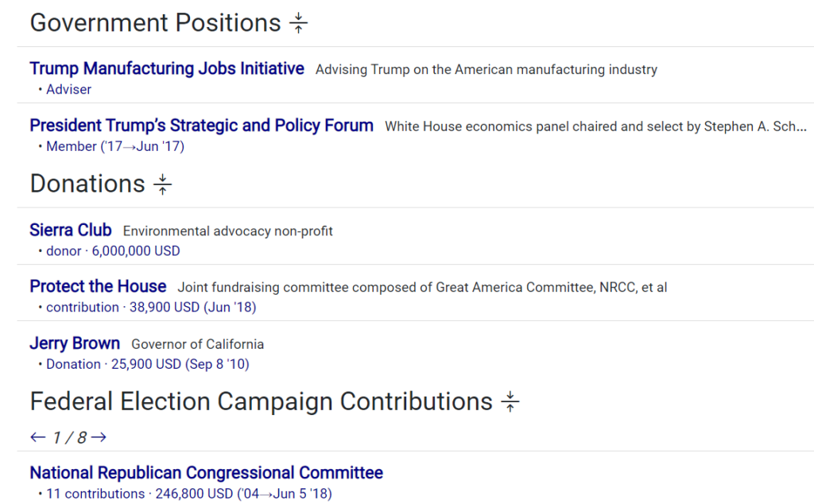The height and width of the screenshot is (504, 814).
Task: Open the Jerry Brown entry
Action: [75, 343]
